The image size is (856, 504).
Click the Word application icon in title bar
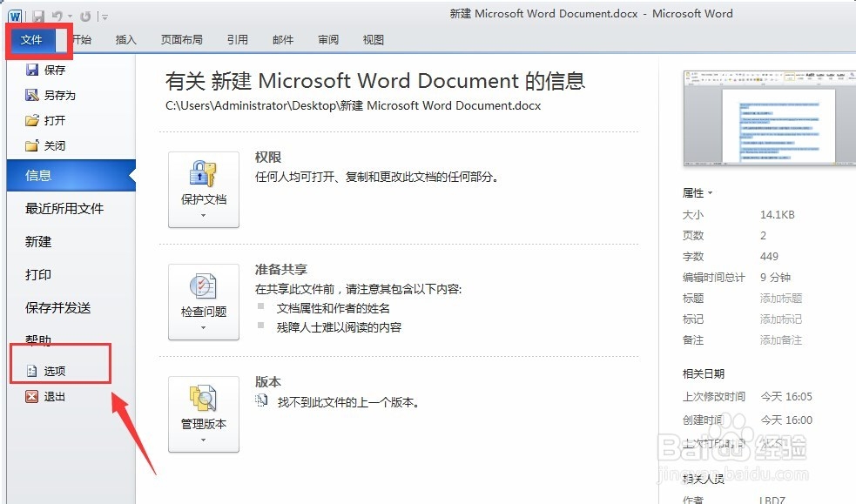pos(15,17)
